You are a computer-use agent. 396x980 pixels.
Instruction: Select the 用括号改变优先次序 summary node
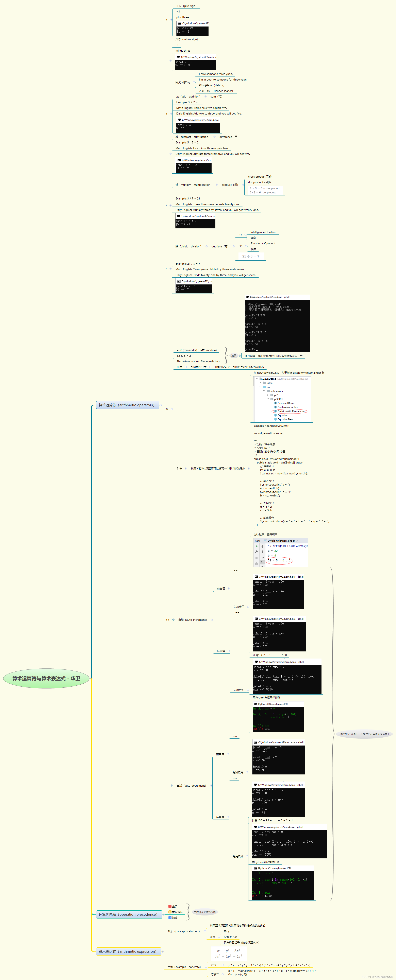click(204, 912)
